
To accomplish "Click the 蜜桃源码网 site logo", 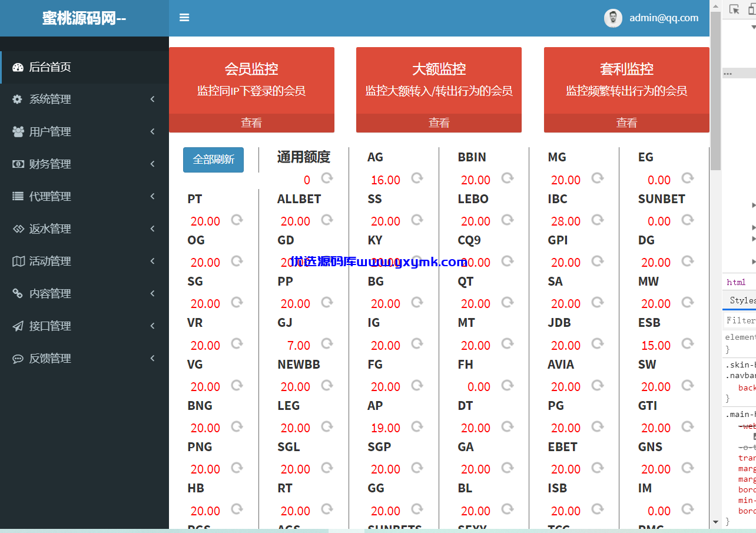I will [84, 18].
